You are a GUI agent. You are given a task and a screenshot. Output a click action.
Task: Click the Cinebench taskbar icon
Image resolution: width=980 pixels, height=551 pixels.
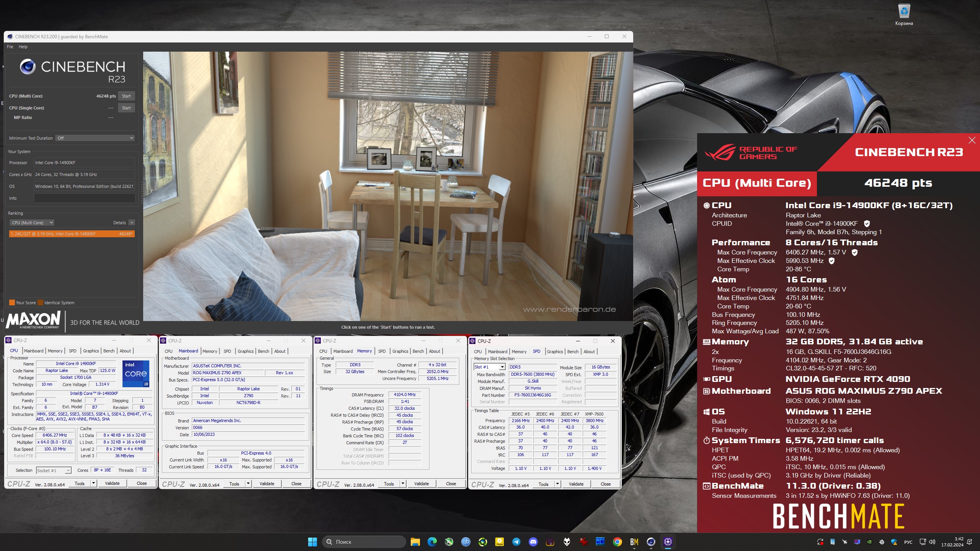pyautogui.click(x=651, y=541)
